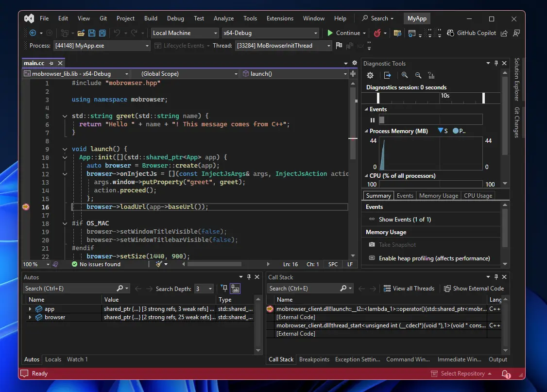Screen dimensions: 547x392
Task: Open the Debug menu
Action: (175, 18)
